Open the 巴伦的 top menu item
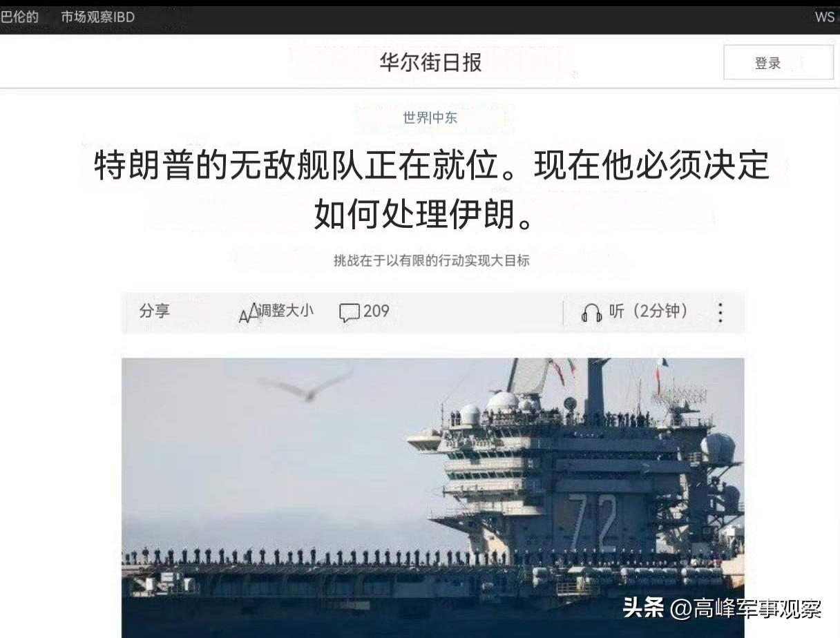The width and height of the screenshot is (840, 638). tap(19, 17)
